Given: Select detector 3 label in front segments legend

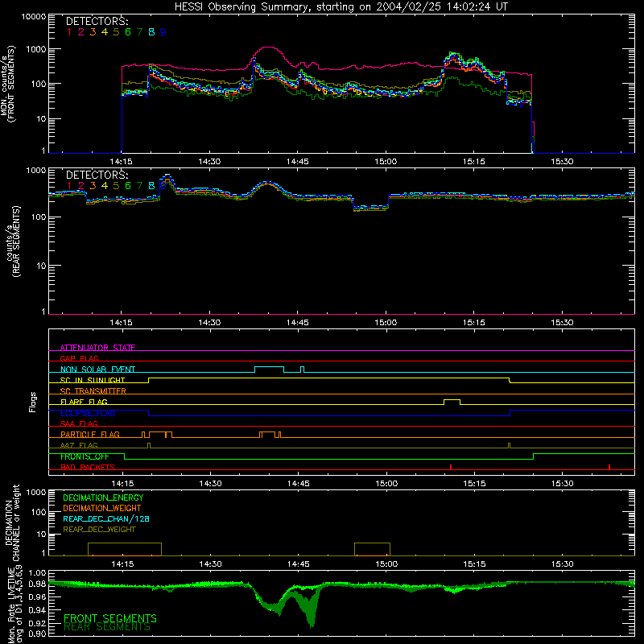Looking at the screenshot, I should tap(93, 32).
